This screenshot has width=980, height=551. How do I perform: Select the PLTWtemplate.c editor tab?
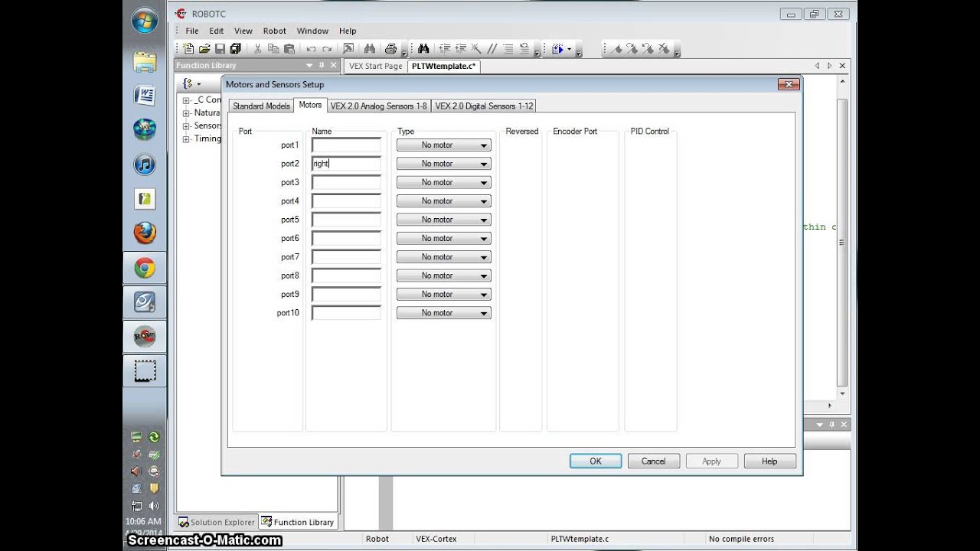point(443,66)
